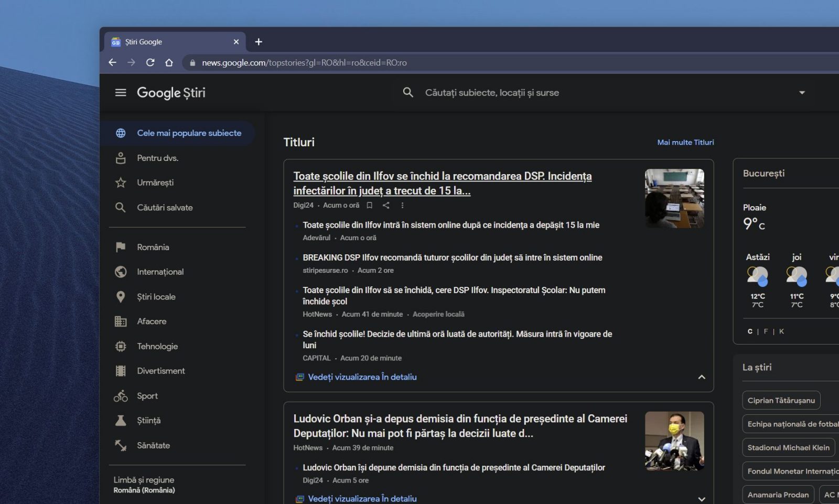Expand search options dropdown arrow

[x=802, y=93]
